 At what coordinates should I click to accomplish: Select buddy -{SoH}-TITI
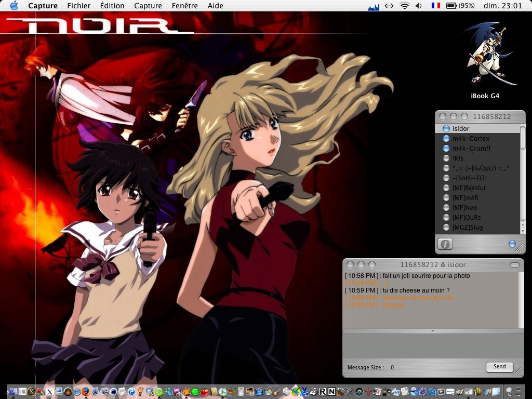coord(478,178)
